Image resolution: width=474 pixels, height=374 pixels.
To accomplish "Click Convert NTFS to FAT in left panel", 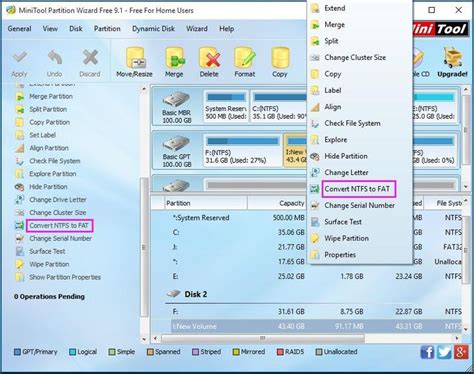I will pyautogui.click(x=59, y=226).
